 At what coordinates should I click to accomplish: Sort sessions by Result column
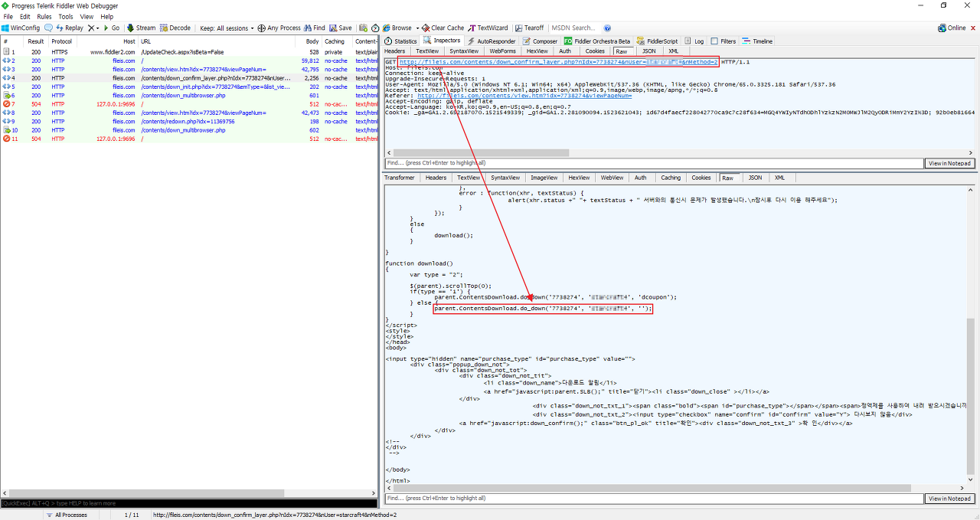pyautogui.click(x=36, y=41)
